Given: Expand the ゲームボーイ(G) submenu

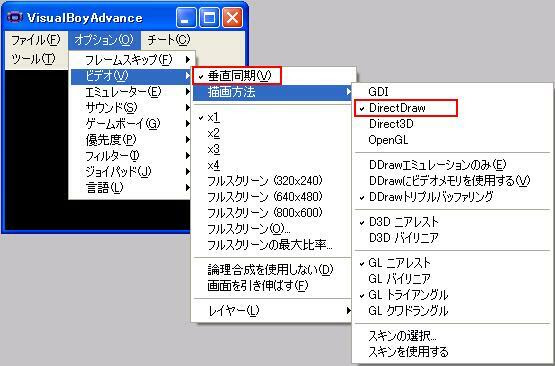Looking at the screenshot, I should 132,124.
